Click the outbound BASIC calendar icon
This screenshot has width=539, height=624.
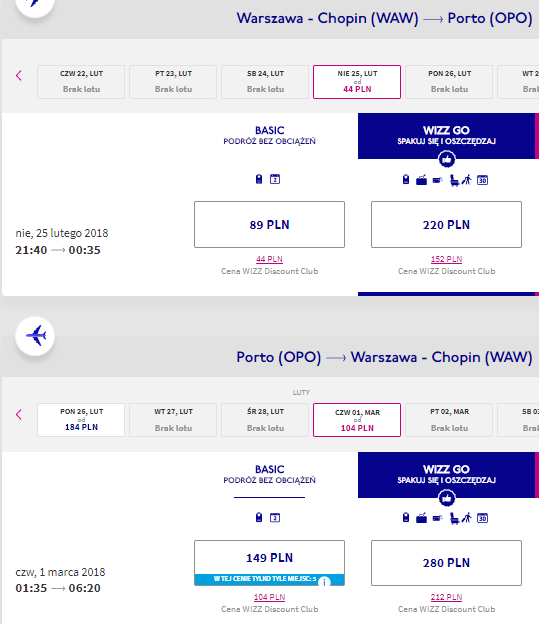pos(275,179)
